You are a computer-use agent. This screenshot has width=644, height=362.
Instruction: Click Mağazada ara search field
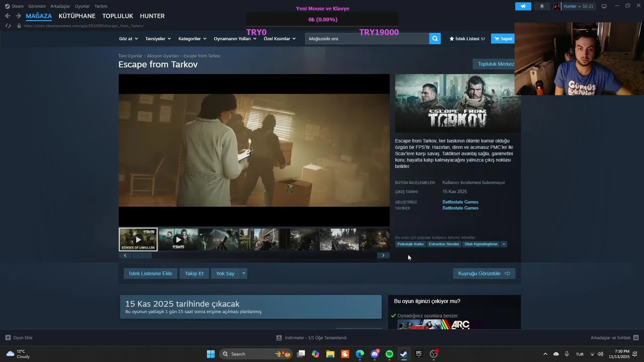coord(367,39)
